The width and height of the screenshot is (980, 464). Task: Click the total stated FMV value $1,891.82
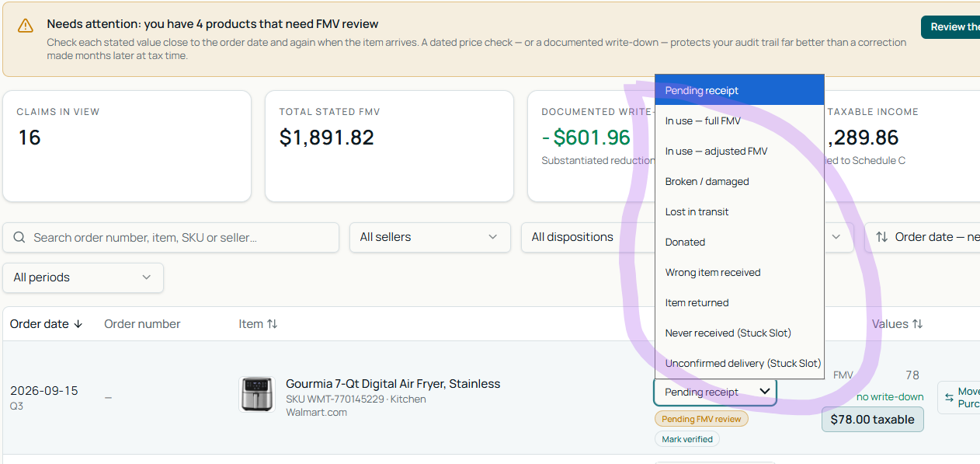[x=327, y=138]
